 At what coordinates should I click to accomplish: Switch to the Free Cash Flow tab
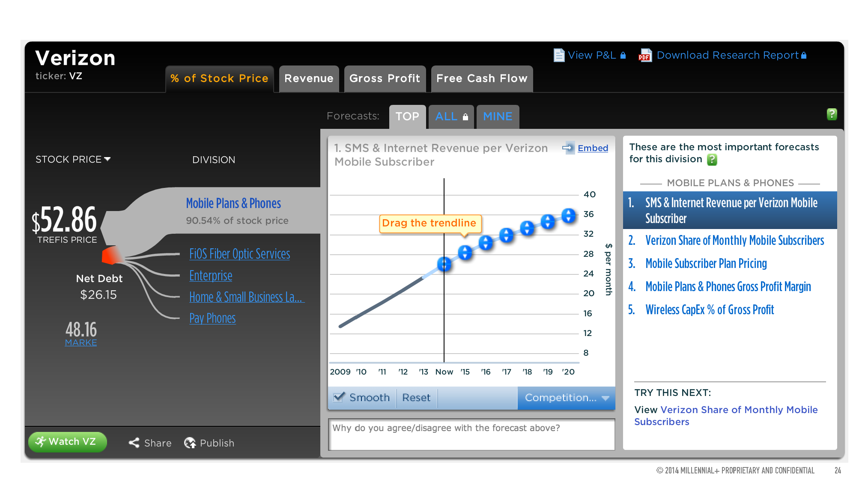click(481, 78)
